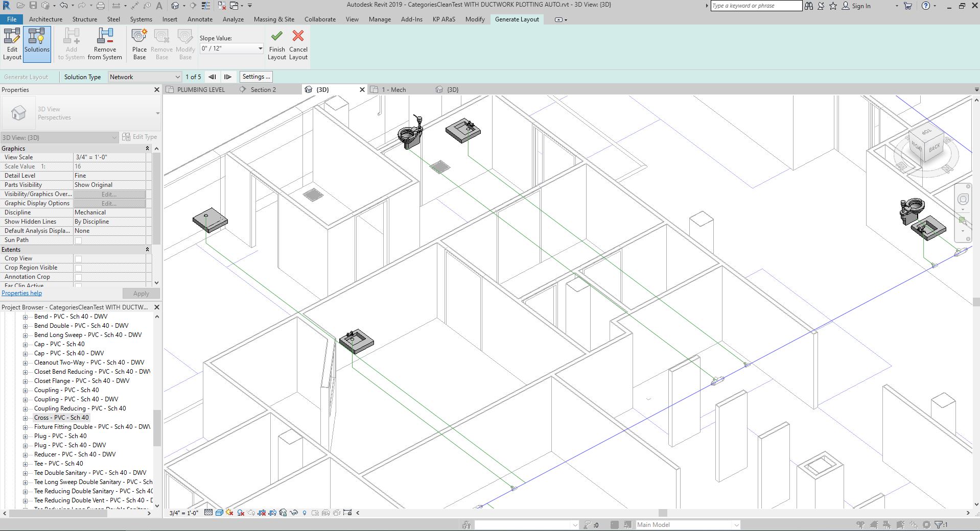980x531 pixels.
Task: Enable the Annotation Crop checkbox
Action: (x=78, y=277)
